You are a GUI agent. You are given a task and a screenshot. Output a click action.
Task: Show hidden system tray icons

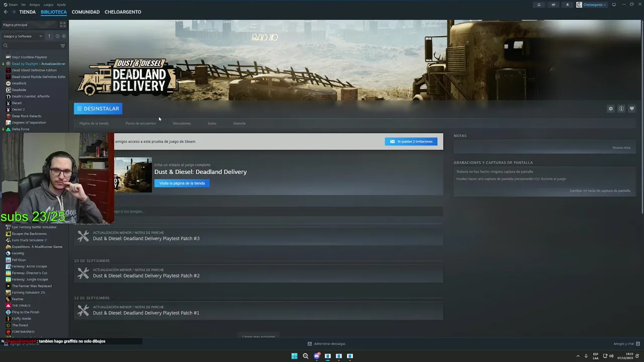(578, 356)
